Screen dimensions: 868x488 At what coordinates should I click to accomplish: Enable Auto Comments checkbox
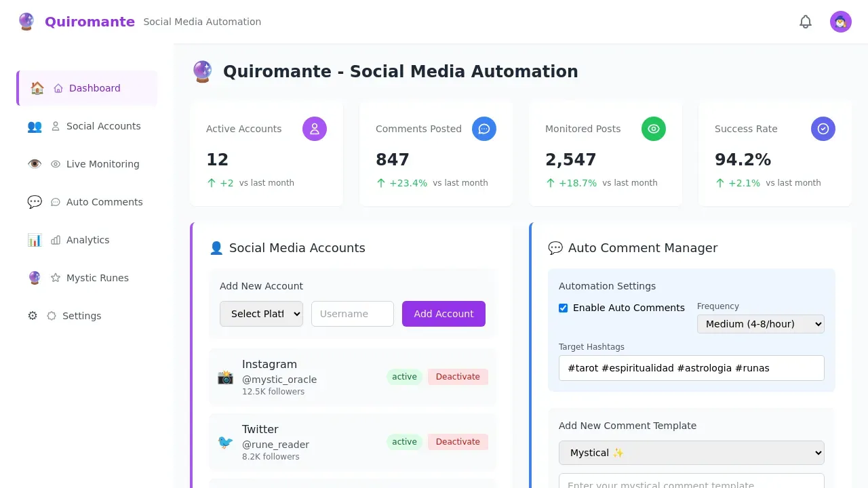click(x=564, y=308)
